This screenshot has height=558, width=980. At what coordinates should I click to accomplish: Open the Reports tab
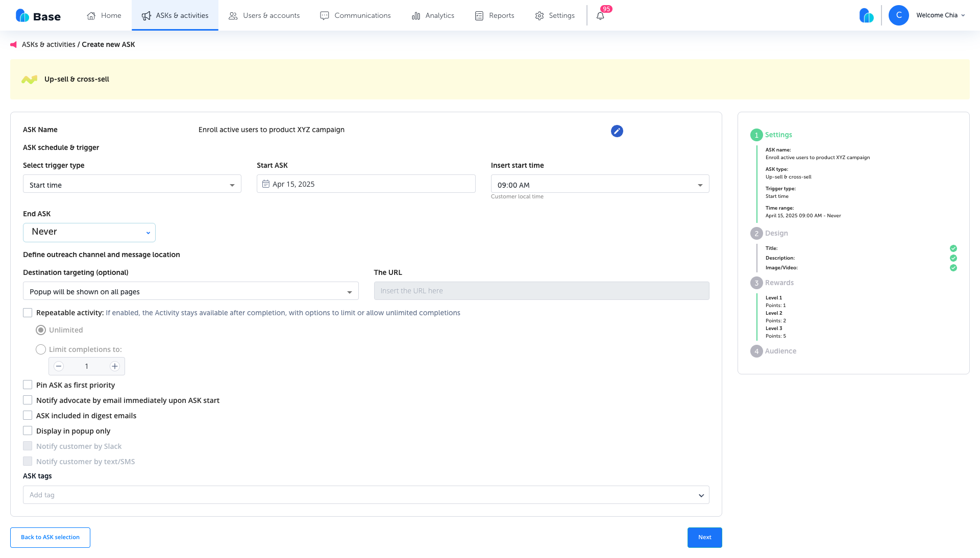click(495, 15)
